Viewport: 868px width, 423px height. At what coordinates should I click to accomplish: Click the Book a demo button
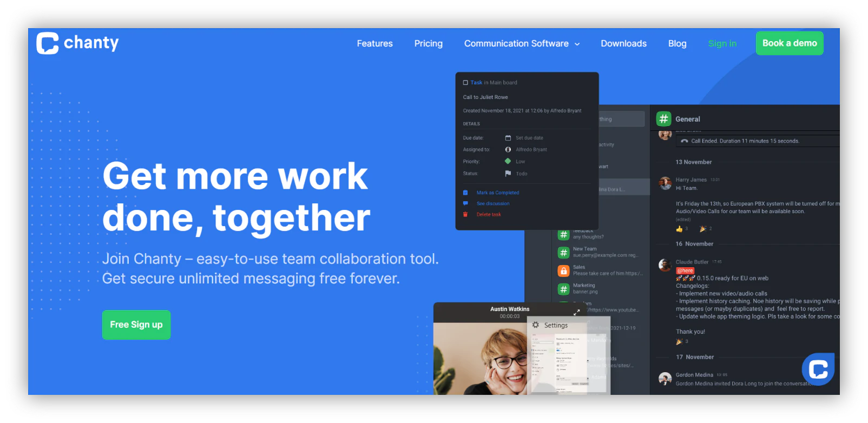tap(790, 43)
